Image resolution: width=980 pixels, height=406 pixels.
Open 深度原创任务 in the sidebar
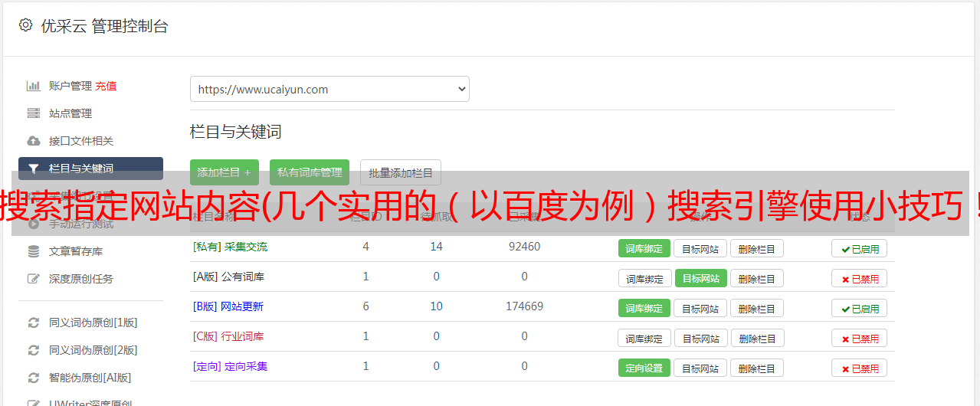click(x=81, y=279)
